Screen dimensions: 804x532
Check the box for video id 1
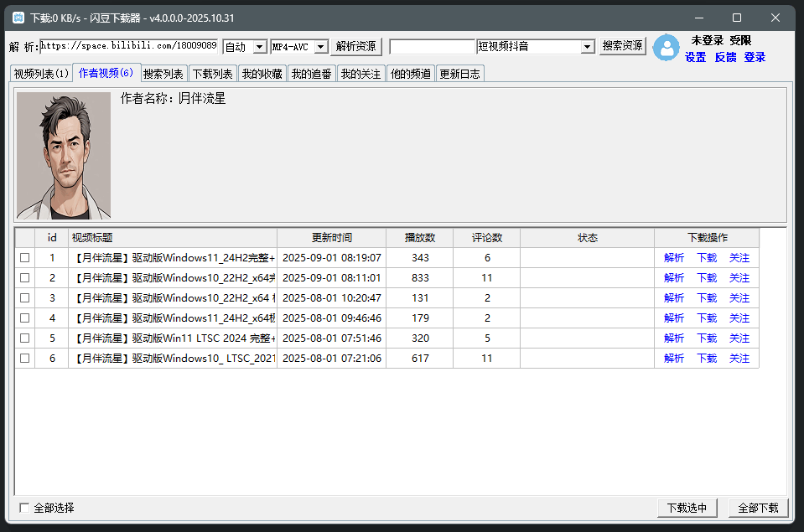point(24,257)
